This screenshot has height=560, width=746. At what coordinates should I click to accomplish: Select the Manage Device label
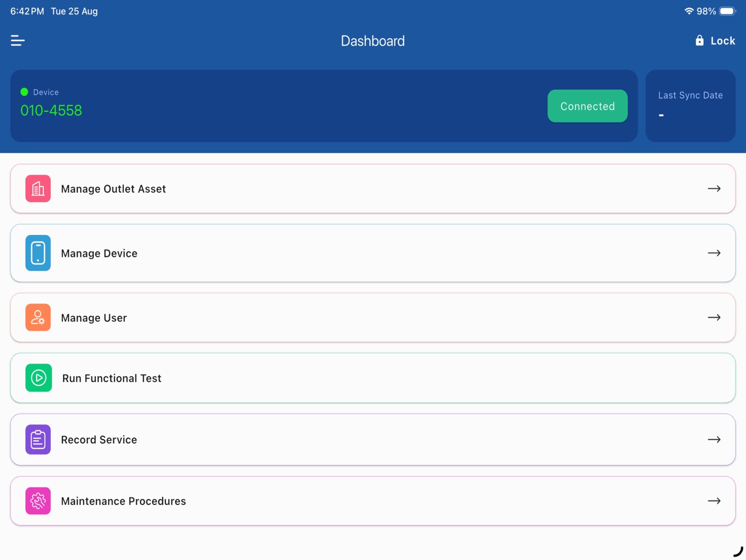(x=99, y=253)
